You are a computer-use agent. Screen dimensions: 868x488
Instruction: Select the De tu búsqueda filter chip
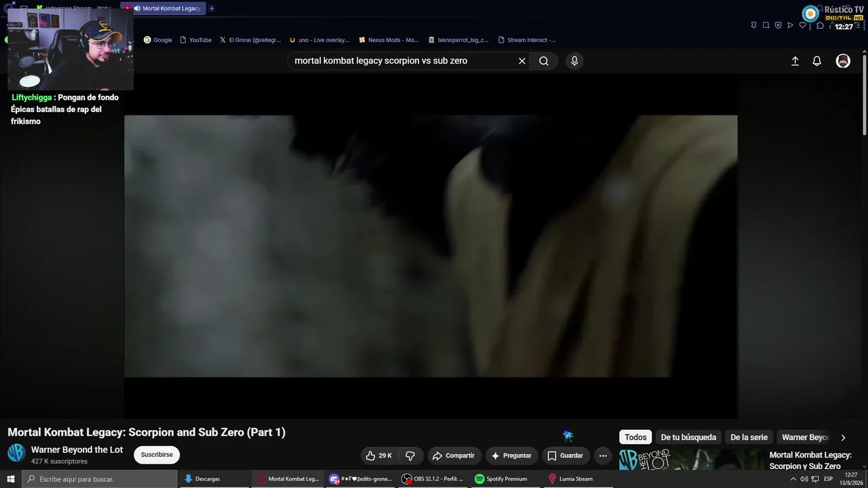click(x=688, y=437)
